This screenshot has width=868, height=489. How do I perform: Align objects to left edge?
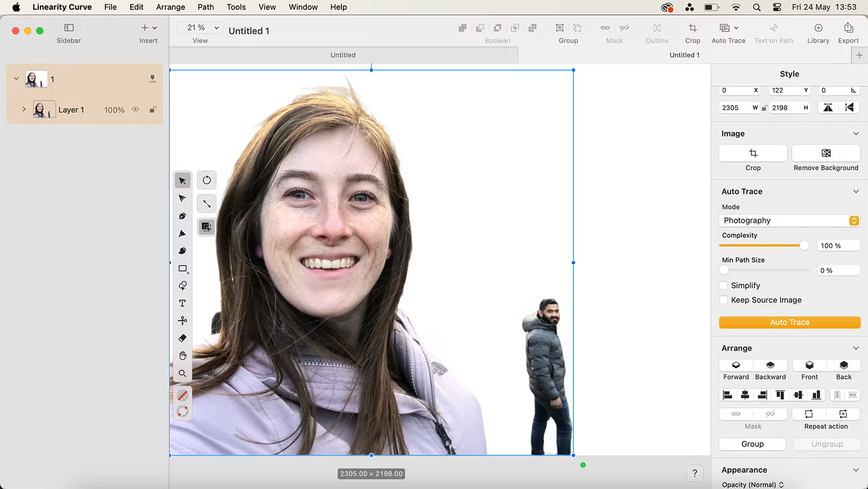pos(727,395)
